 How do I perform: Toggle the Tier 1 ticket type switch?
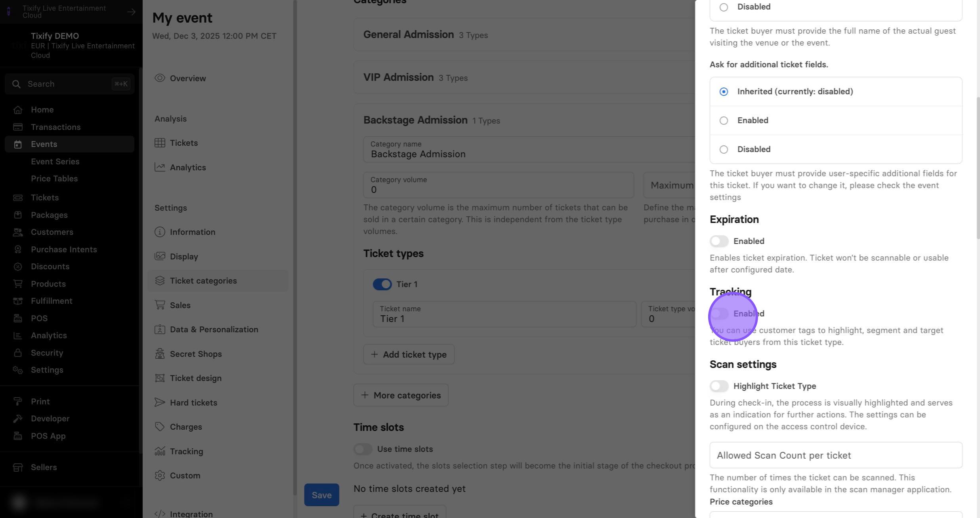pos(382,284)
